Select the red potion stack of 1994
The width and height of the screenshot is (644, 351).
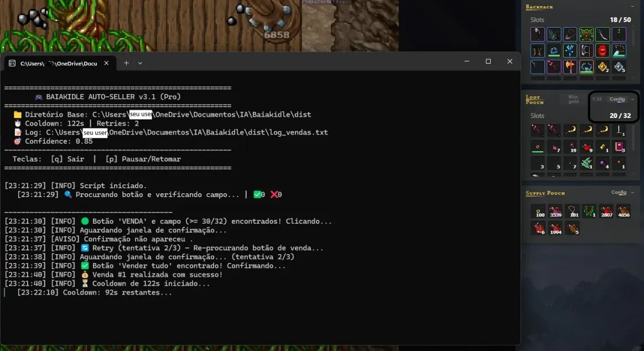click(555, 228)
